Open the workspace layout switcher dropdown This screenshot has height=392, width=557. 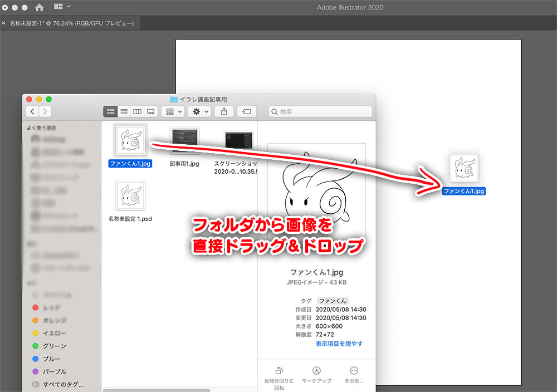[x=62, y=6]
